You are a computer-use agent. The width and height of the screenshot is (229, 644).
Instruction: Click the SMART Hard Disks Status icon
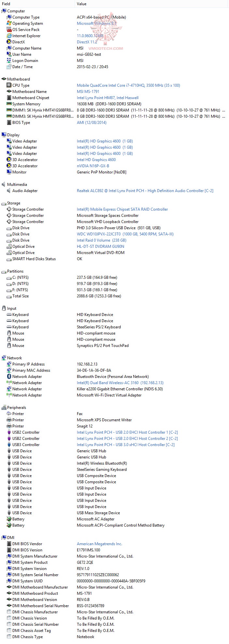(9, 259)
